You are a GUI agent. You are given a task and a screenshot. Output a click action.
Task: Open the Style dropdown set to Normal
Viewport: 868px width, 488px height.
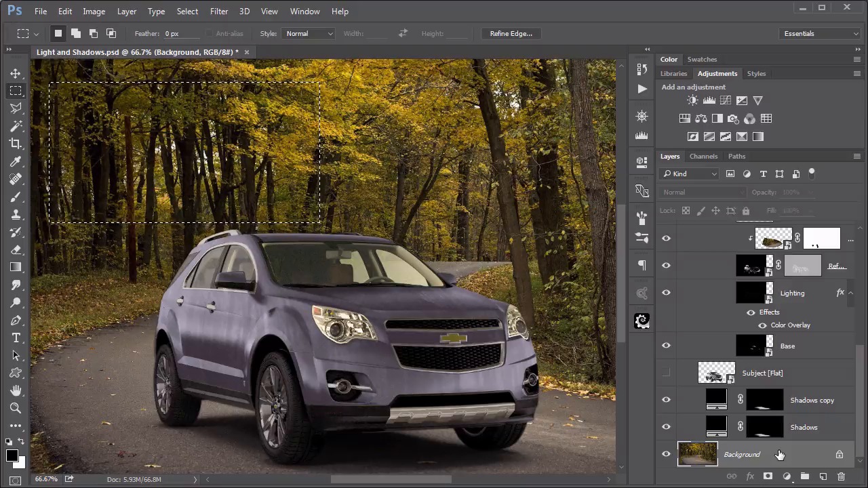pos(309,33)
